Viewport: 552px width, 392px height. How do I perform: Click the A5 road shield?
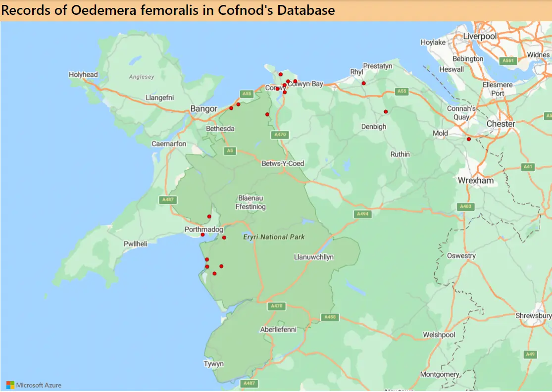tap(229, 150)
